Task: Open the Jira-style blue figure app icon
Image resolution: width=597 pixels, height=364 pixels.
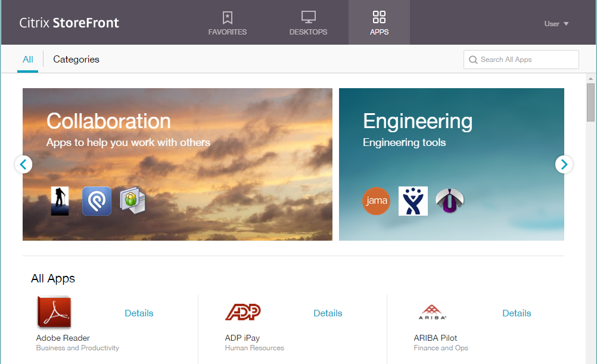Action: tap(413, 201)
